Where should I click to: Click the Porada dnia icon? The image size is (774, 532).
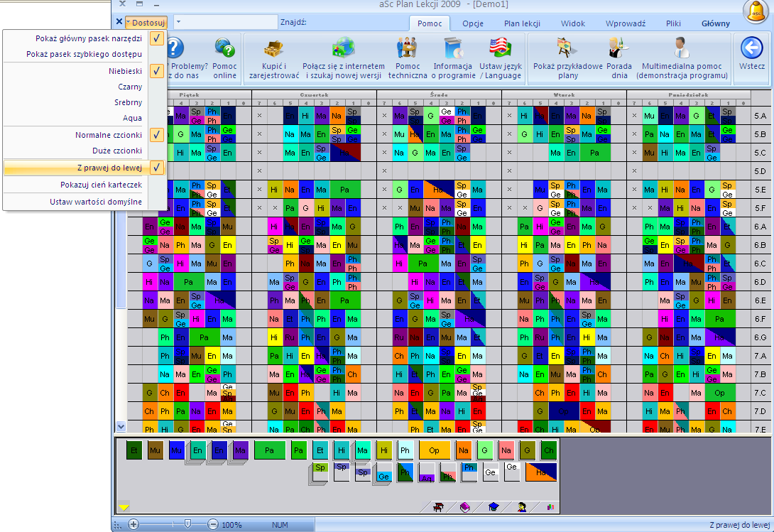618,49
